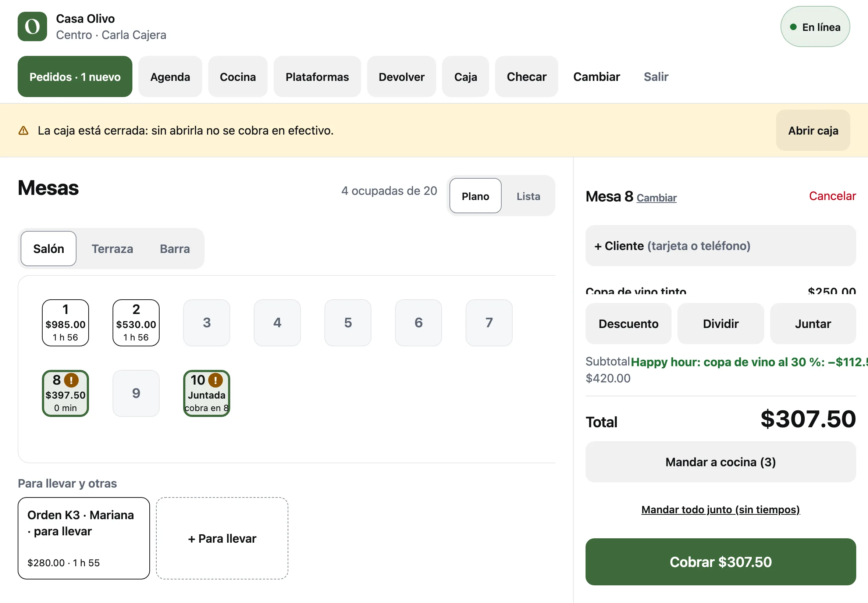
Task: Select empty table 6
Action: tap(419, 323)
